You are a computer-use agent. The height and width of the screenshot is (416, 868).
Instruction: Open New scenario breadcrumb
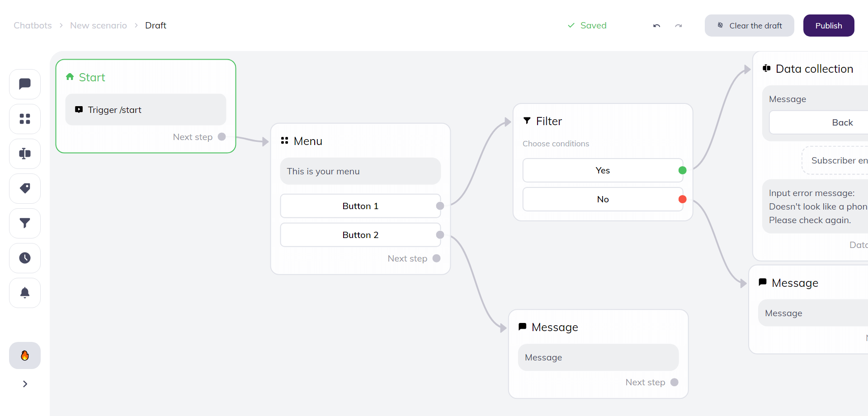pos(99,26)
